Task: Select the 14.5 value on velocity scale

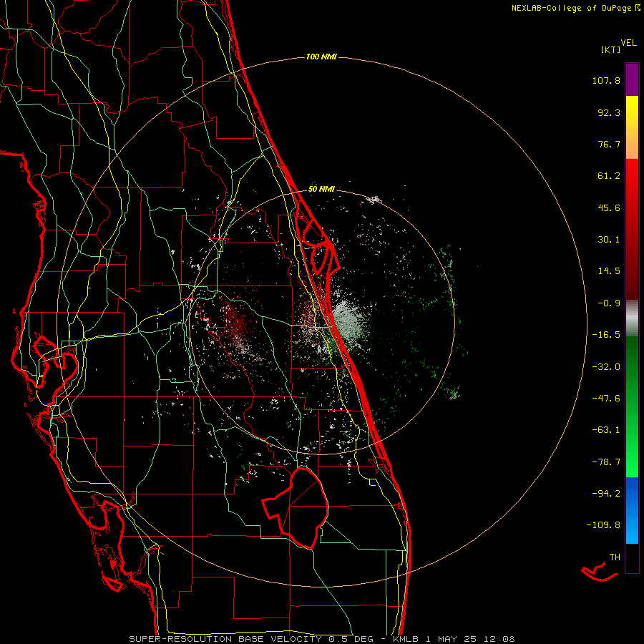Action: point(609,271)
